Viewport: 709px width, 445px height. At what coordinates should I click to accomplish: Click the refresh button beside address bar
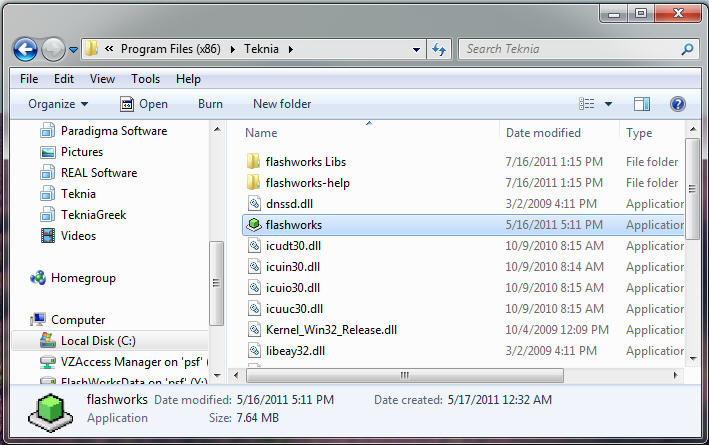438,49
